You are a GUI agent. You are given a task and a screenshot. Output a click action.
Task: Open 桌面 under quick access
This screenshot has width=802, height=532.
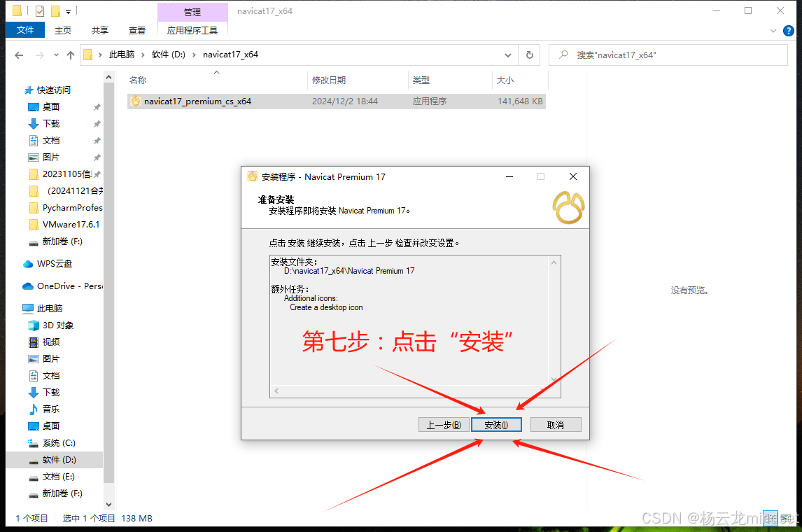(x=50, y=107)
